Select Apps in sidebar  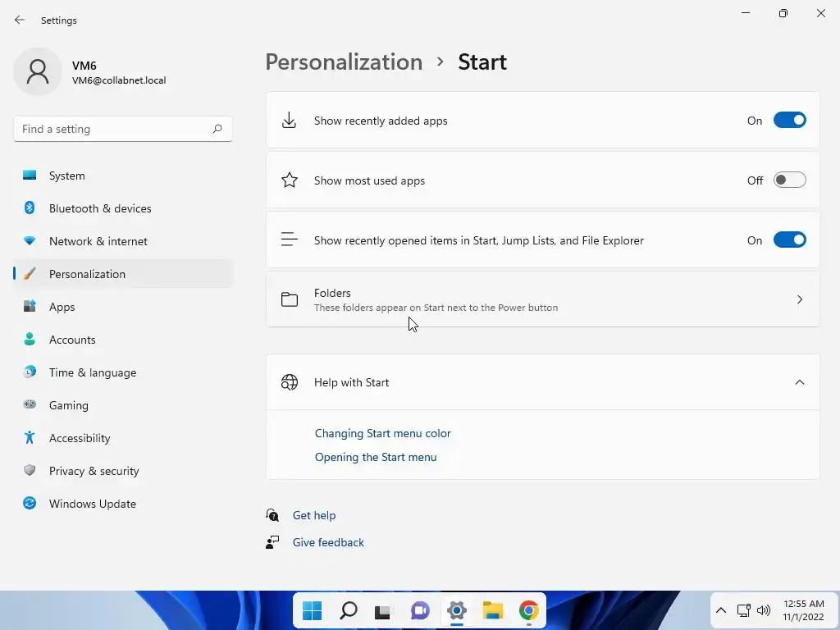(x=123, y=307)
